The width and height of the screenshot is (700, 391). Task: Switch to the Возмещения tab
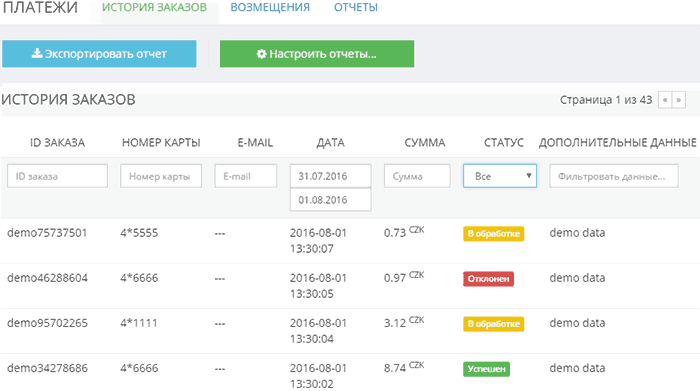click(270, 8)
